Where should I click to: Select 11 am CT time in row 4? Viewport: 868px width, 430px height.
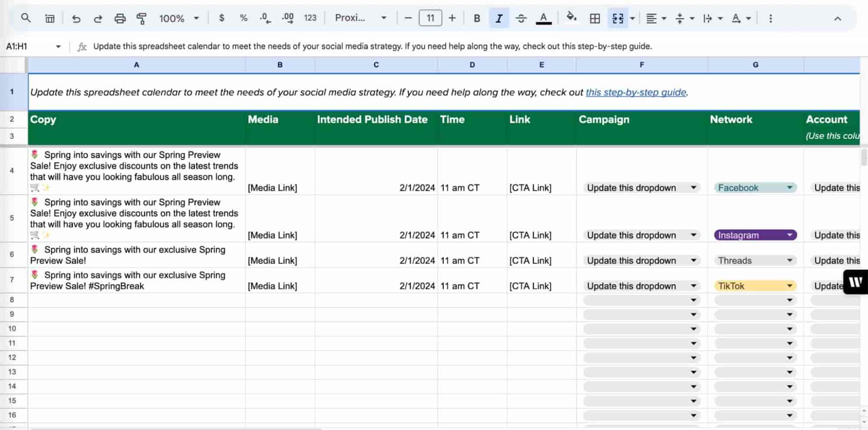pos(460,188)
